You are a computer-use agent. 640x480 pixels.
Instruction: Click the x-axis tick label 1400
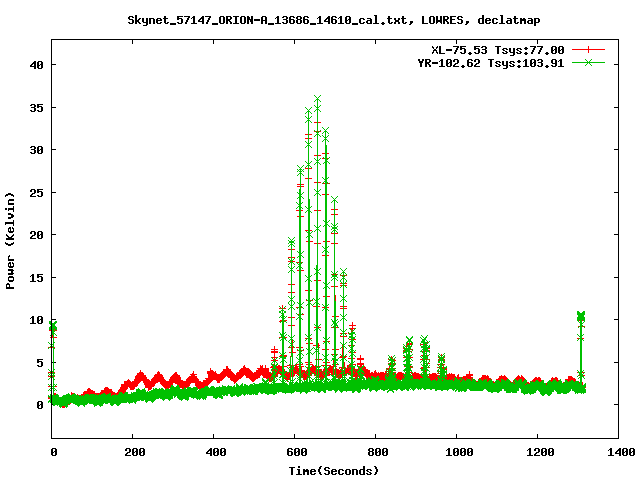(620, 452)
